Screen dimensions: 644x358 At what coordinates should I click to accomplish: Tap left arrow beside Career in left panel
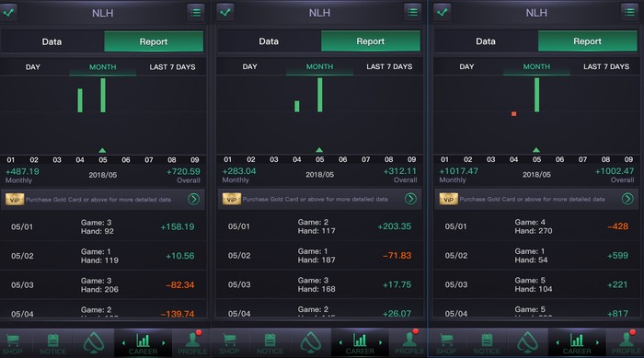[x=123, y=342]
